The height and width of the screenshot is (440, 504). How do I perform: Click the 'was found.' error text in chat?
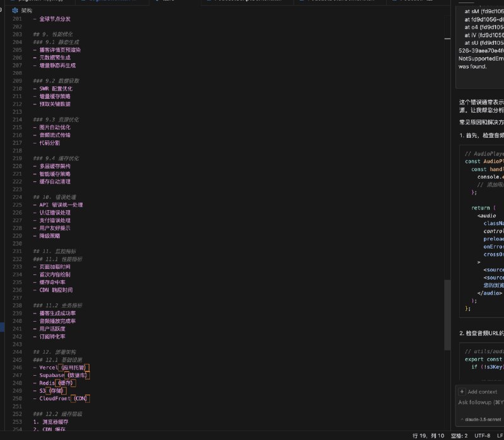coord(472,67)
